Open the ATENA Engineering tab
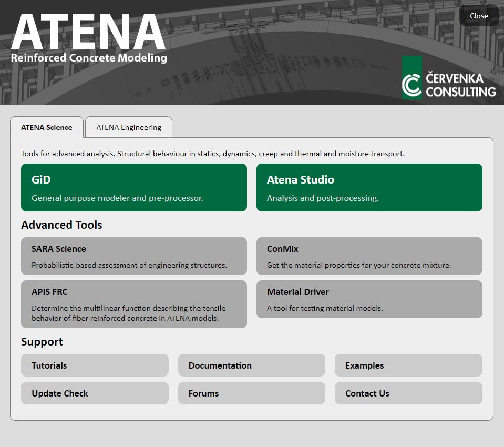Screen dimensions: 504x447 point(129,127)
